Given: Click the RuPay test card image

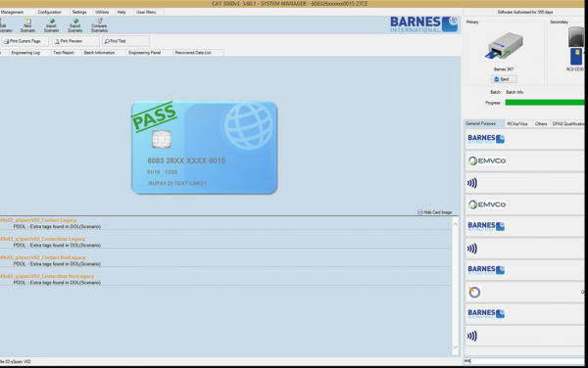Looking at the screenshot, I should click(x=205, y=148).
